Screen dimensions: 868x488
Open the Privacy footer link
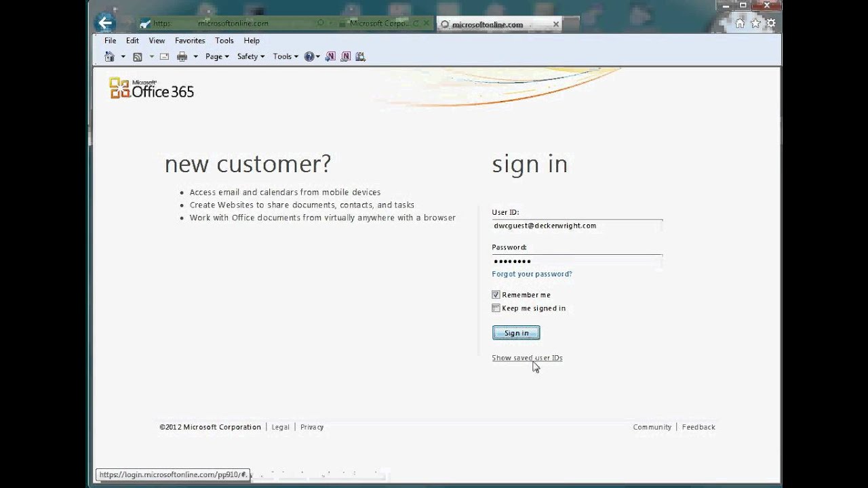tap(312, 427)
